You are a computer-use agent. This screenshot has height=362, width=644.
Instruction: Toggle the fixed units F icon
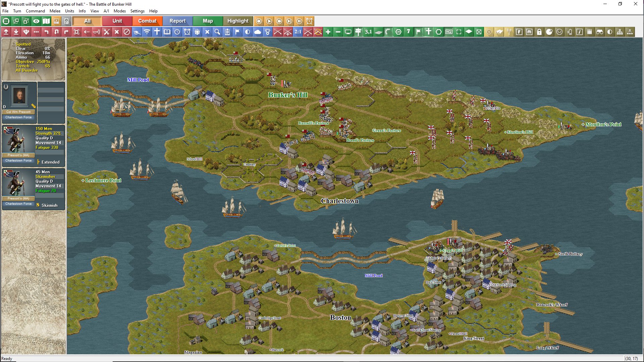coord(519,32)
